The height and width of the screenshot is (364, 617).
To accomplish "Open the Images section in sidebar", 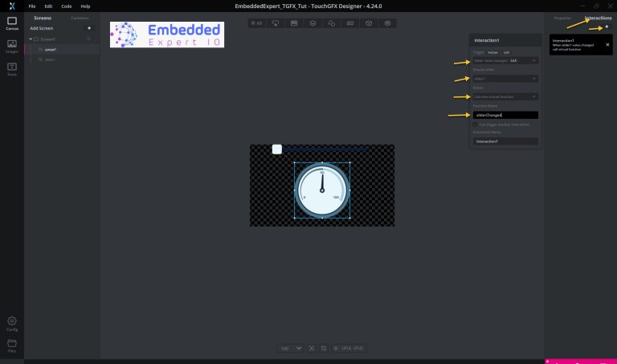I will click(12, 47).
